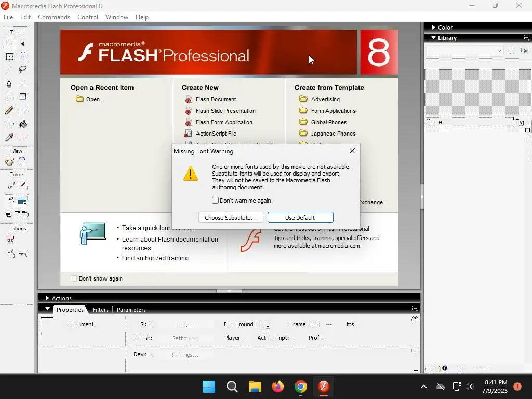Screen dimensions: 532x399
Task: Select the Rectangle tool
Action: 23,97
